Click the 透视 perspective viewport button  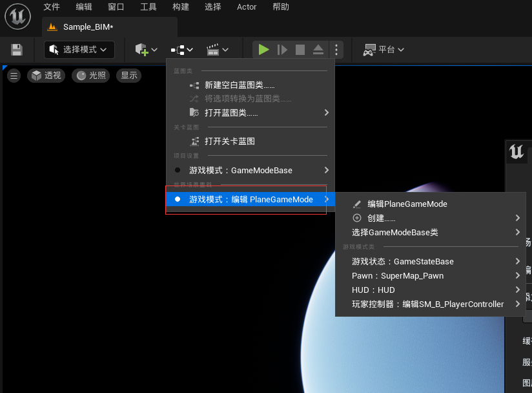point(46,76)
